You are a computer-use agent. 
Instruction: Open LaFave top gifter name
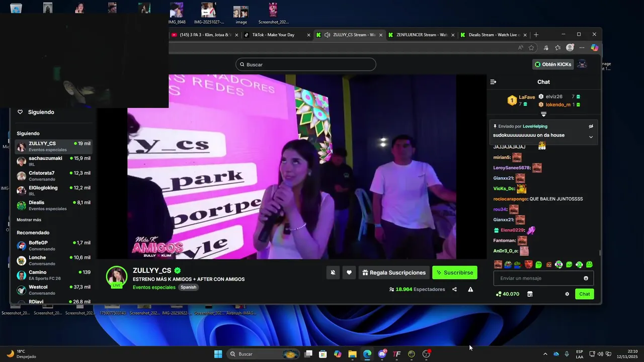click(x=527, y=97)
